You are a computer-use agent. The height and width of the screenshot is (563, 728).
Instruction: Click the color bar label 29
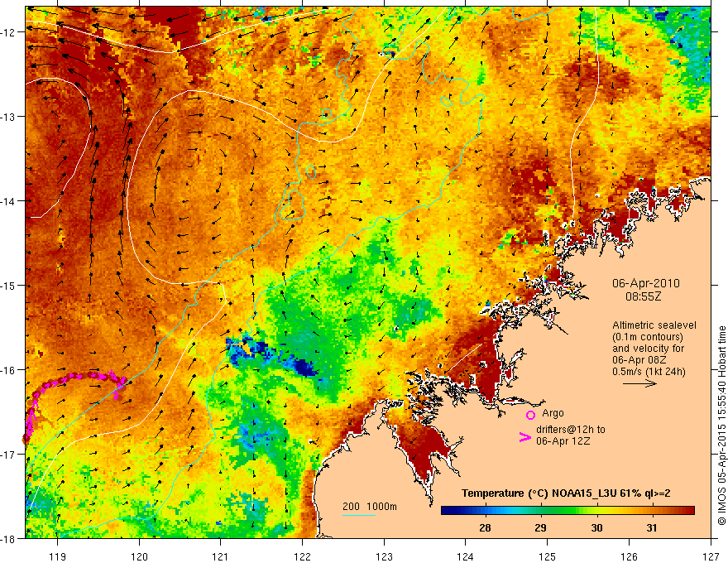pyautogui.click(x=540, y=527)
